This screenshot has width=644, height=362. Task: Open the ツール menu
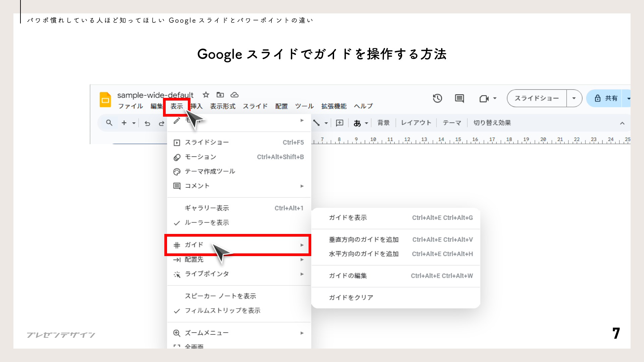(x=305, y=106)
